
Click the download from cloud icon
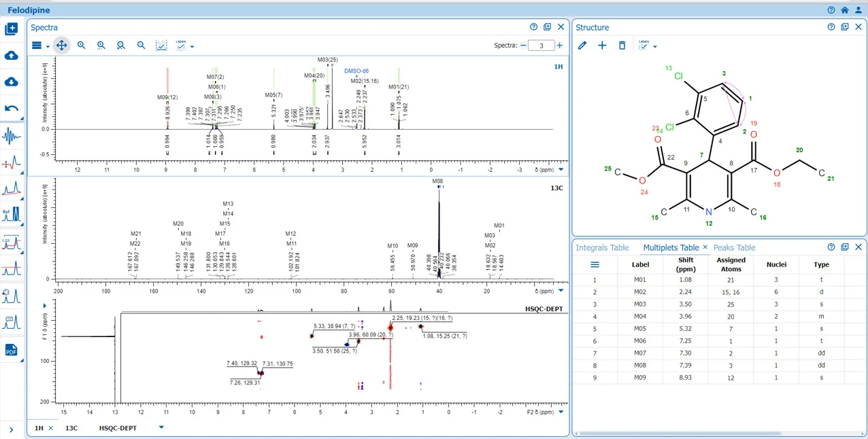(x=12, y=82)
